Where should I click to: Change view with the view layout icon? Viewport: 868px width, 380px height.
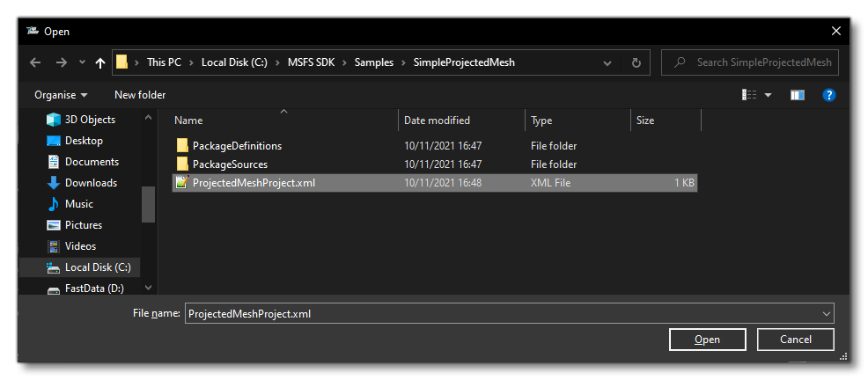pos(749,95)
